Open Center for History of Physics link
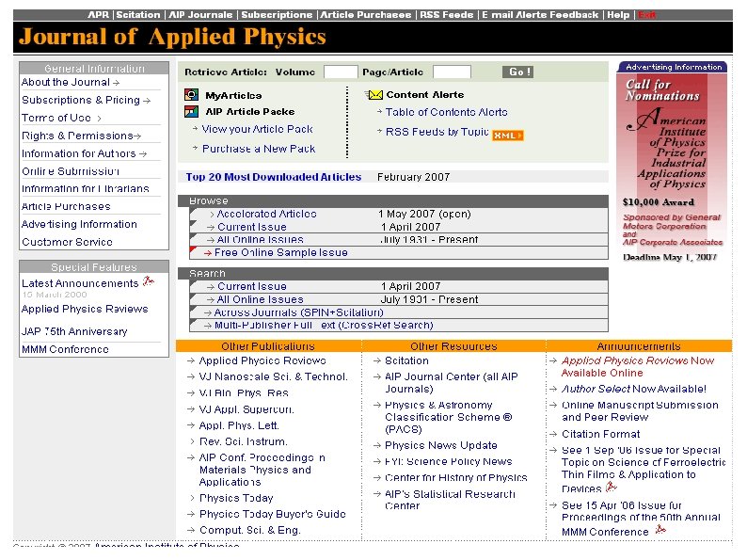 click(456, 477)
